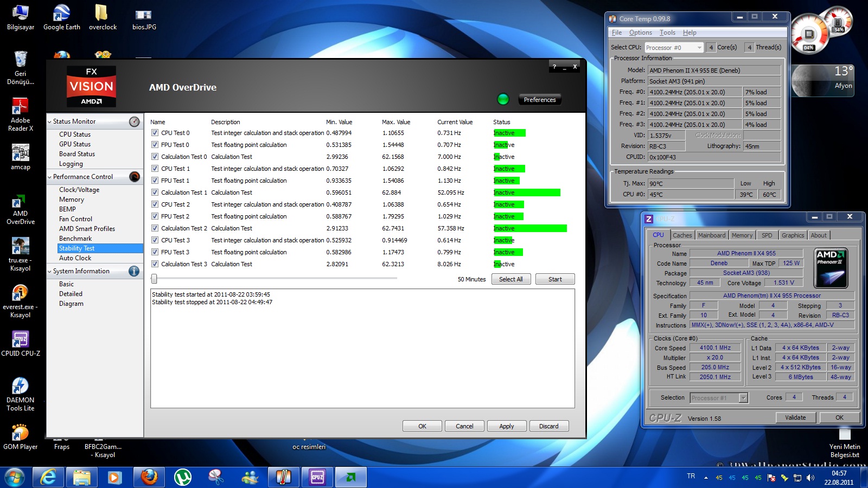This screenshot has width=868, height=488.
Task: Collapse the Performance Control section
Action: pos(49,177)
